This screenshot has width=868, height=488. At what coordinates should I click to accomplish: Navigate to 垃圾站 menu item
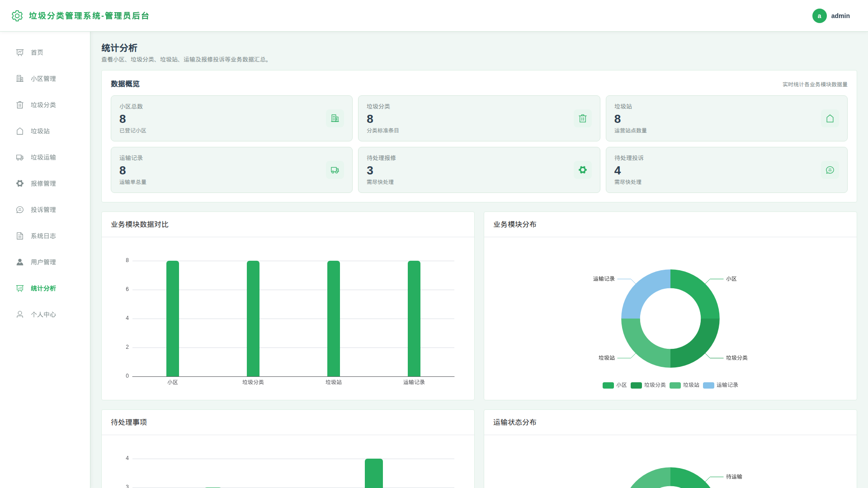coord(45,131)
